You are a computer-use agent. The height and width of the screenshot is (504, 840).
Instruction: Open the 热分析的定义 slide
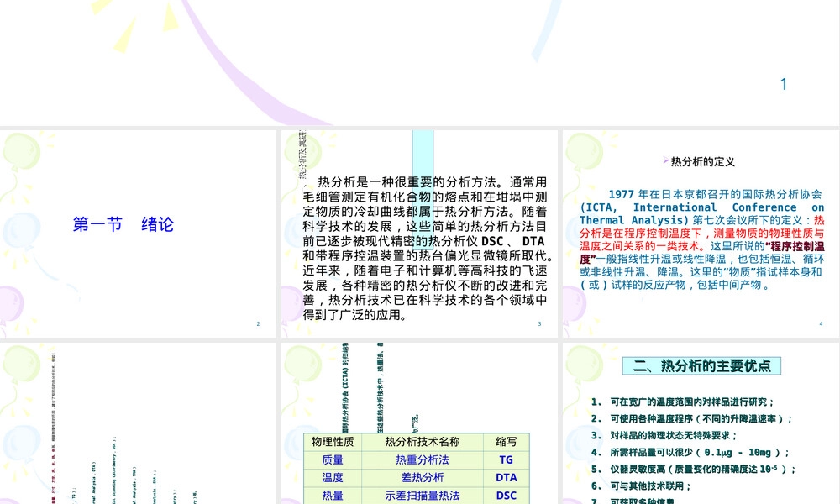tap(701, 234)
